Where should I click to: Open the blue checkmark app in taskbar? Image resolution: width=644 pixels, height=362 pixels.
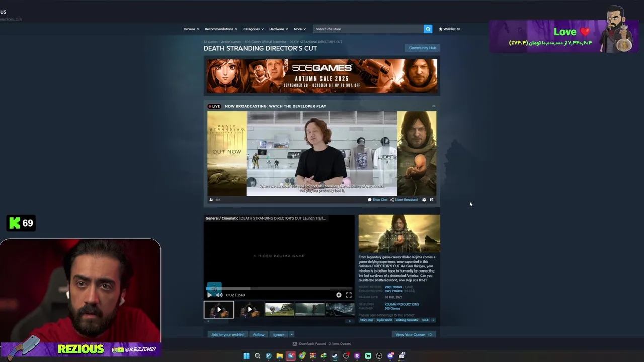pos(268,356)
